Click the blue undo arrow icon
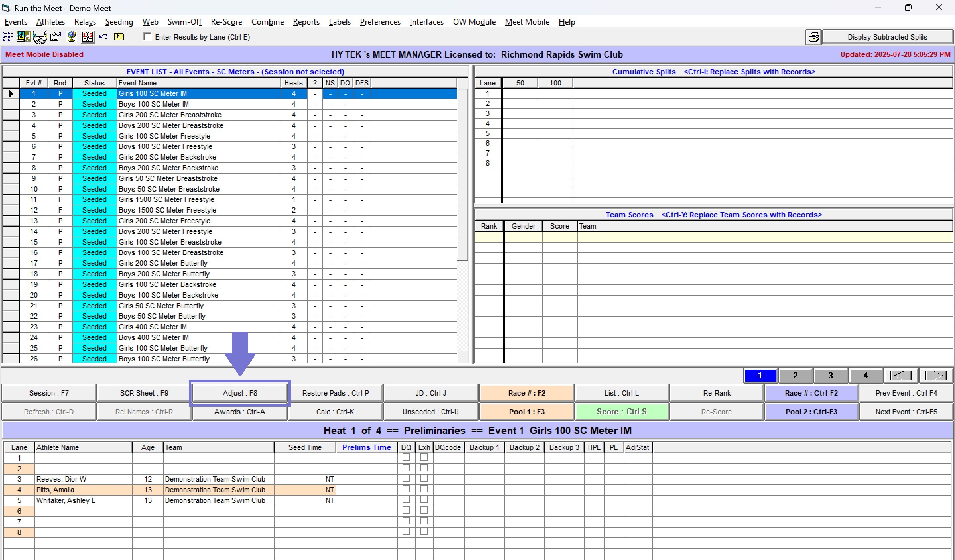The height and width of the screenshot is (560, 955). click(103, 37)
